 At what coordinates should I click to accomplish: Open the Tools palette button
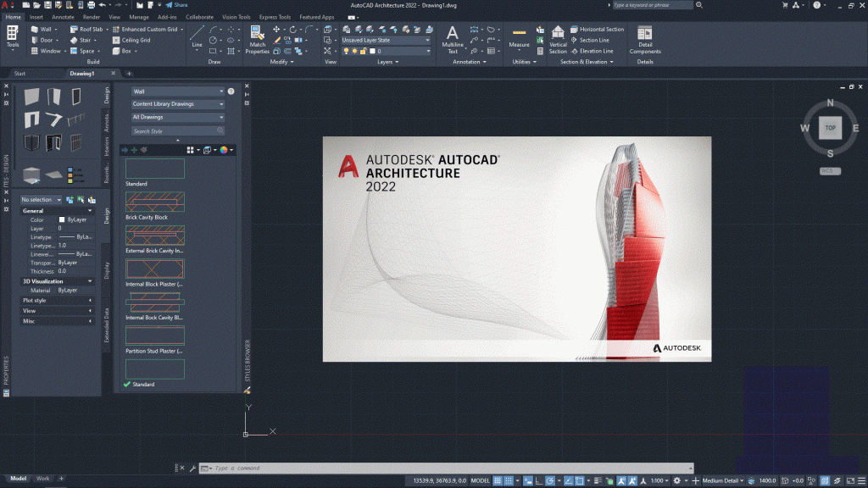(x=12, y=37)
